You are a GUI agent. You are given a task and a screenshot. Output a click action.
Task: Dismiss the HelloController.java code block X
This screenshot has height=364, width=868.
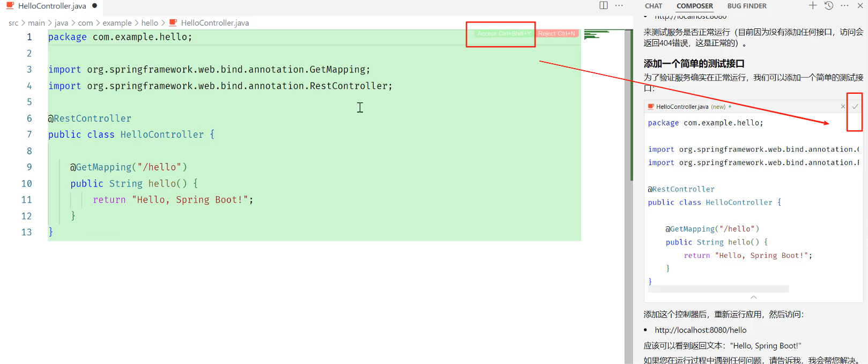[x=843, y=107]
